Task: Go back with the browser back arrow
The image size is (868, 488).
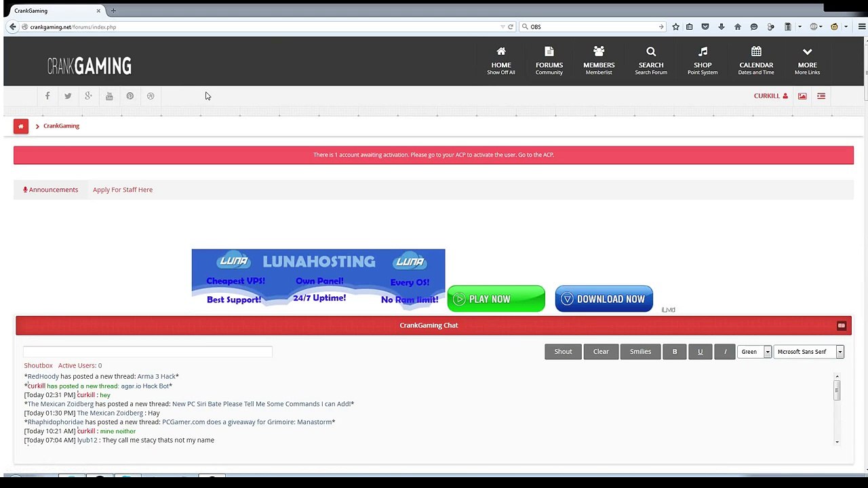Action: point(12,27)
